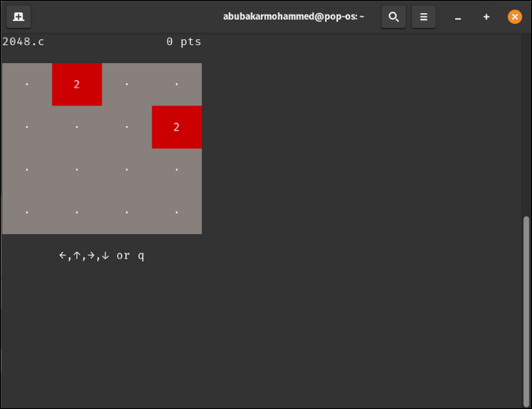Image resolution: width=532 pixels, height=409 pixels.
Task: Click the empty bottom-right corner cell of the board
Action: click(x=177, y=213)
